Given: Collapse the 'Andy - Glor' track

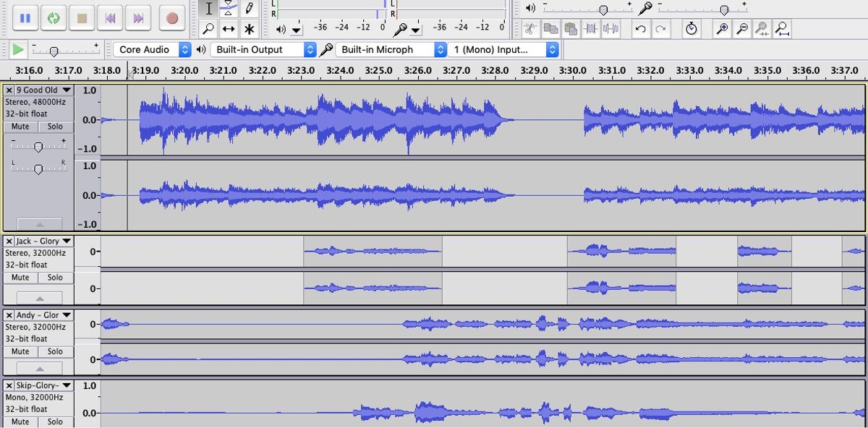Looking at the screenshot, I should 40,369.
